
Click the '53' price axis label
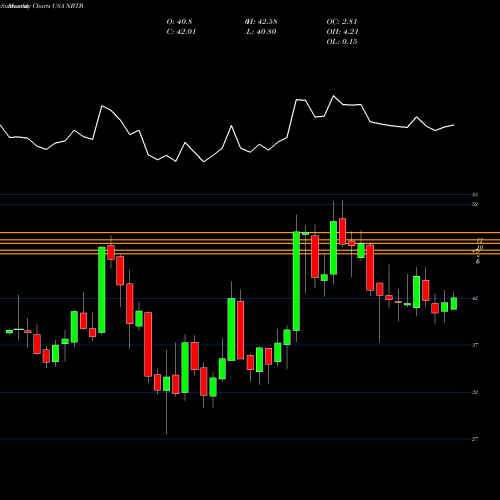475,195
